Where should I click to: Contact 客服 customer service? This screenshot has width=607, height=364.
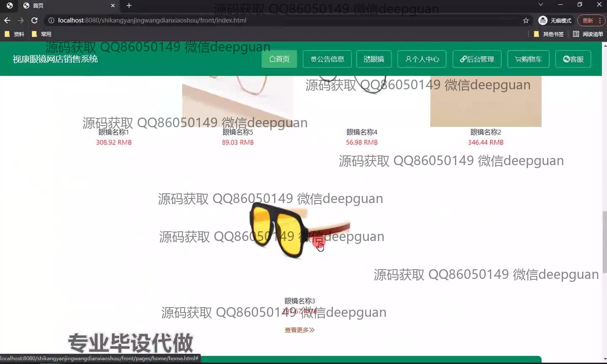click(x=573, y=59)
